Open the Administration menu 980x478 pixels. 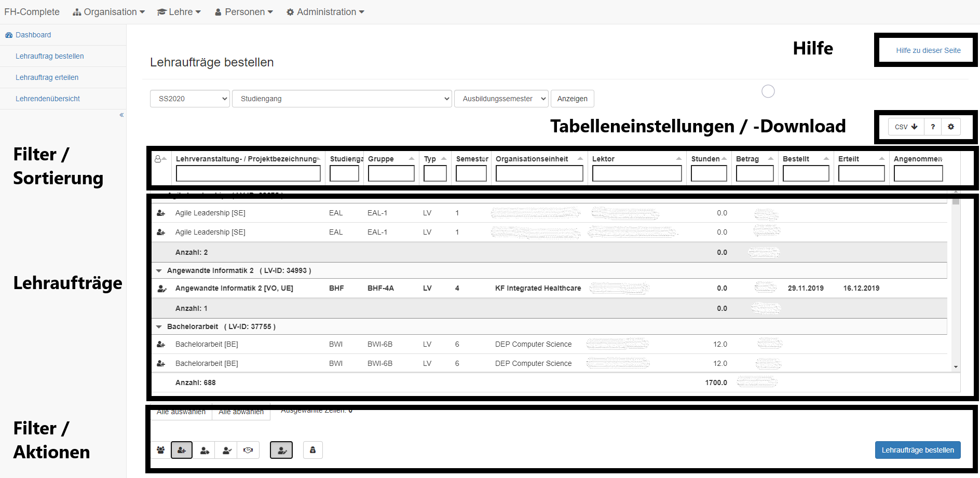point(325,12)
